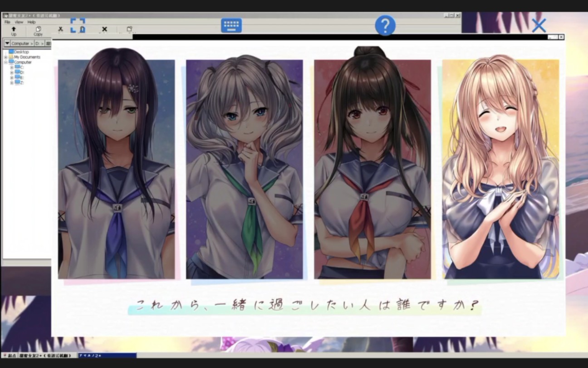
Task: Open the blue question mark help icon
Action: [x=385, y=25]
